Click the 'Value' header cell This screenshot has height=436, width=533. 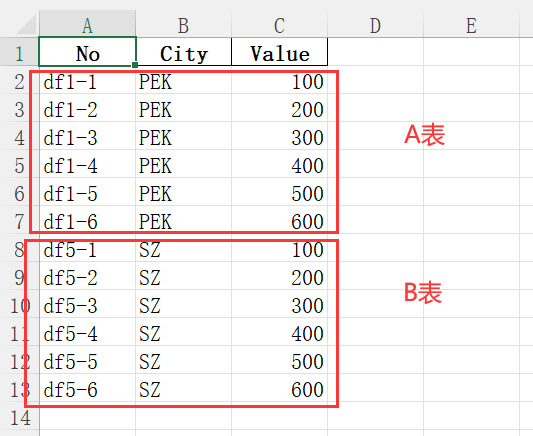(280, 52)
